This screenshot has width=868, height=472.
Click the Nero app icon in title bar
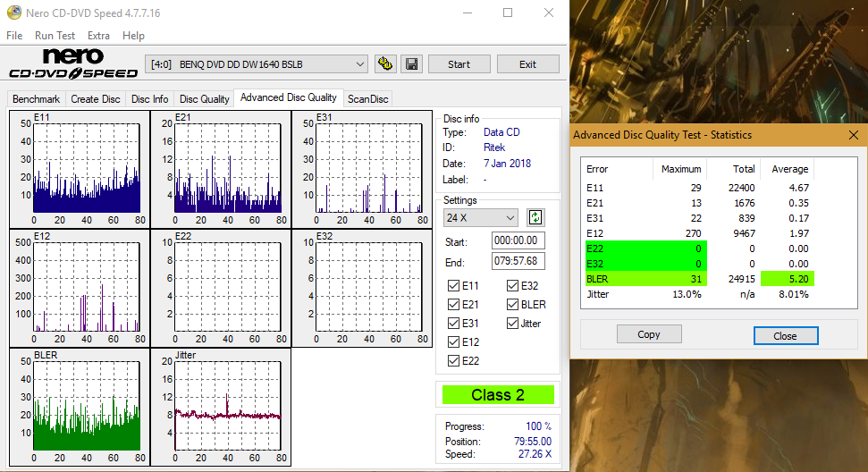pyautogui.click(x=13, y=13)
